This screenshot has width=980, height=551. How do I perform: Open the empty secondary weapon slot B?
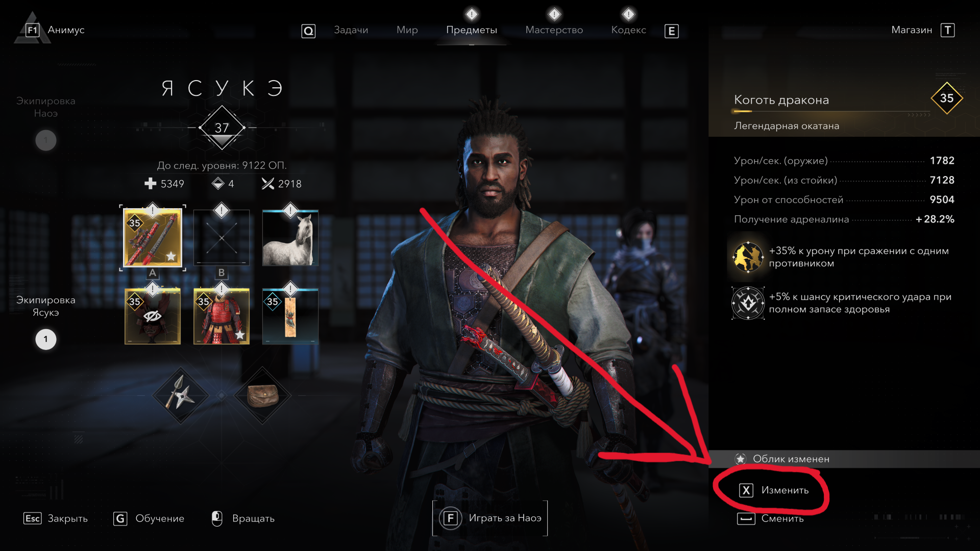pyautogui.click(x=222, y=238)
